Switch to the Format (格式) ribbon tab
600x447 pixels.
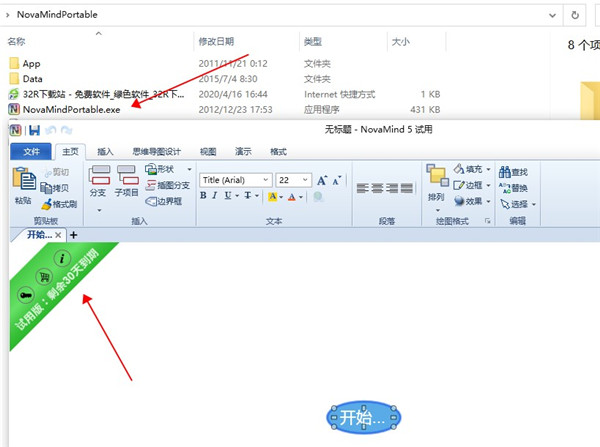pyautogui.click(x=279, y=152)
